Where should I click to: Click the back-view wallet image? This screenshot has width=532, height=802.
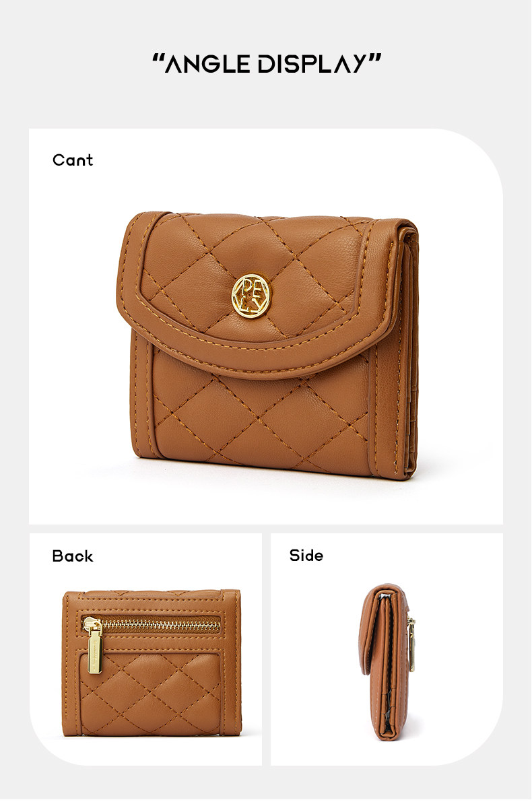[152, 663]
